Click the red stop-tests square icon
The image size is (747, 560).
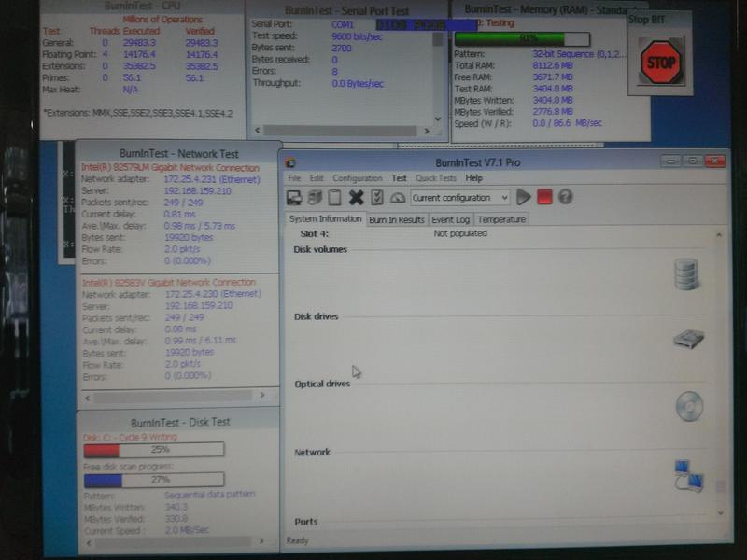coord(544,197)
